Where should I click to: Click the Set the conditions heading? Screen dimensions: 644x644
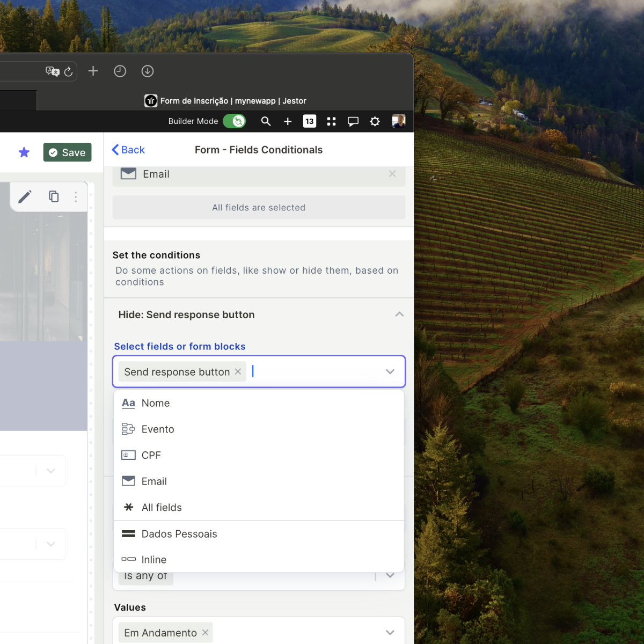pos(156,255)
